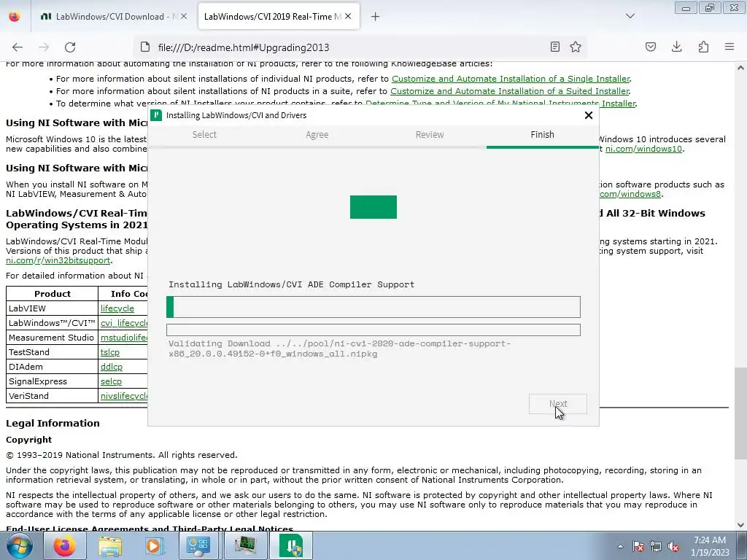Open the Extensions puzzle icon
747x560 pixels.
click(x=703, y=47)
